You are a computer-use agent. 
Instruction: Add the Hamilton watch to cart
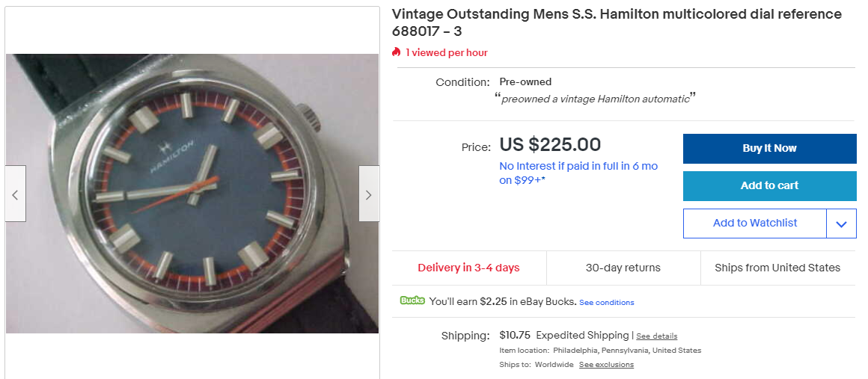(769, 186)
